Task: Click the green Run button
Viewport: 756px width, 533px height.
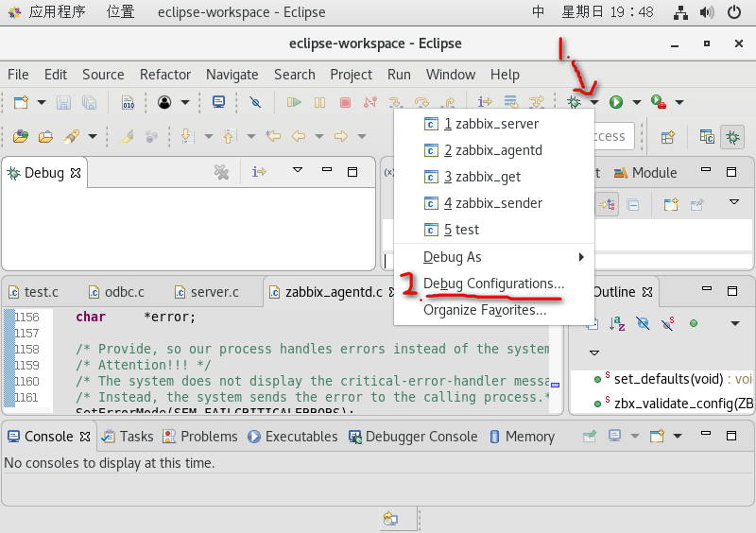Action: (616, 102)
